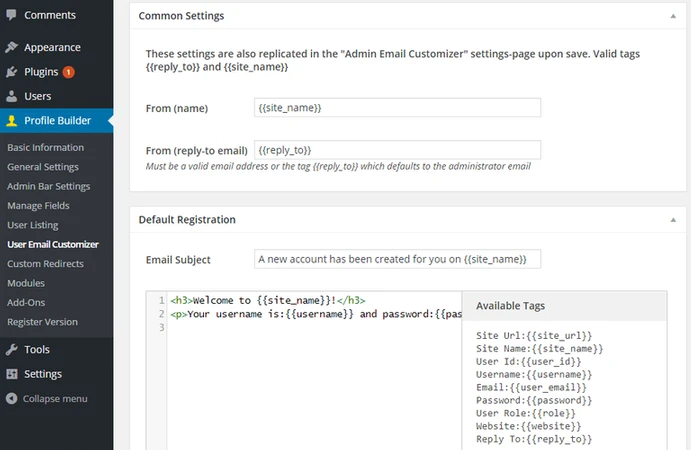Click the Collapse menu arrow icon
The height and width of the screenshot is (450, 691).
point(11,398)
